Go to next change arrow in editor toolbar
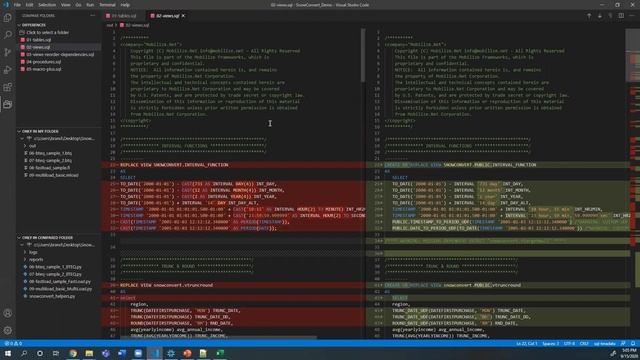 [x=600, y=16]
